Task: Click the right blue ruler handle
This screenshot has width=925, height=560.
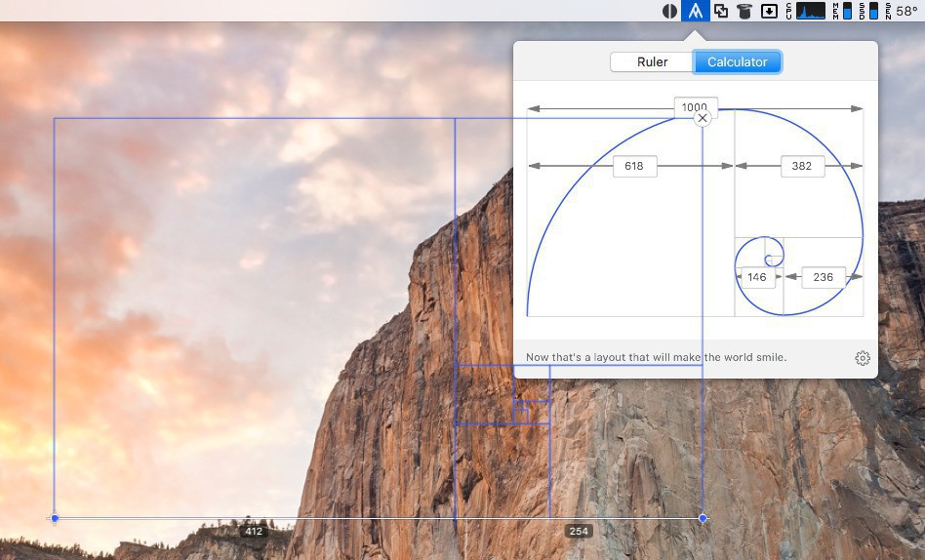Action: pos(703,518)
